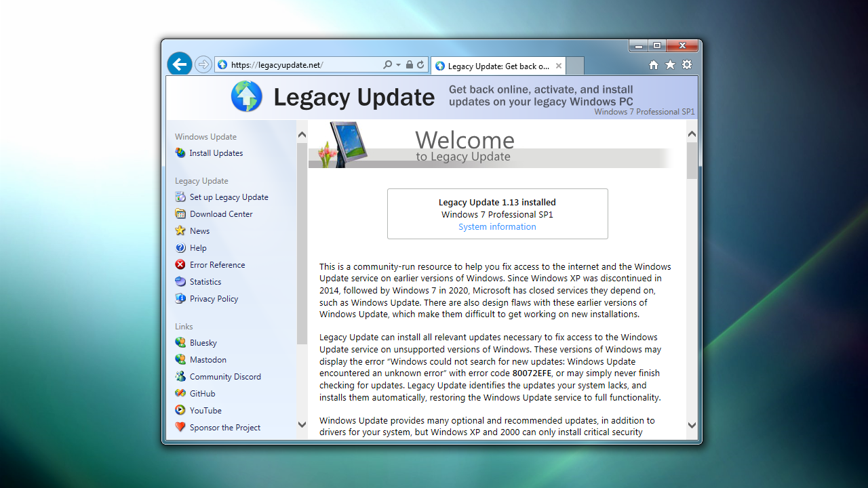This screenshot has height=488, width=868.
Task: Click the security lock icon in address bar
Action: [x=410, y=64]
